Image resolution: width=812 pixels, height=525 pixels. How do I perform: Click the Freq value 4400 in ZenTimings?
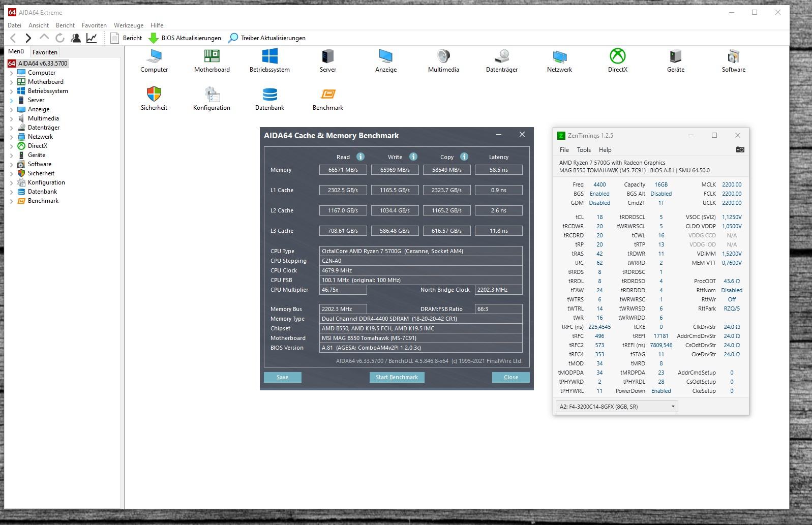click(x=599, y=184)
